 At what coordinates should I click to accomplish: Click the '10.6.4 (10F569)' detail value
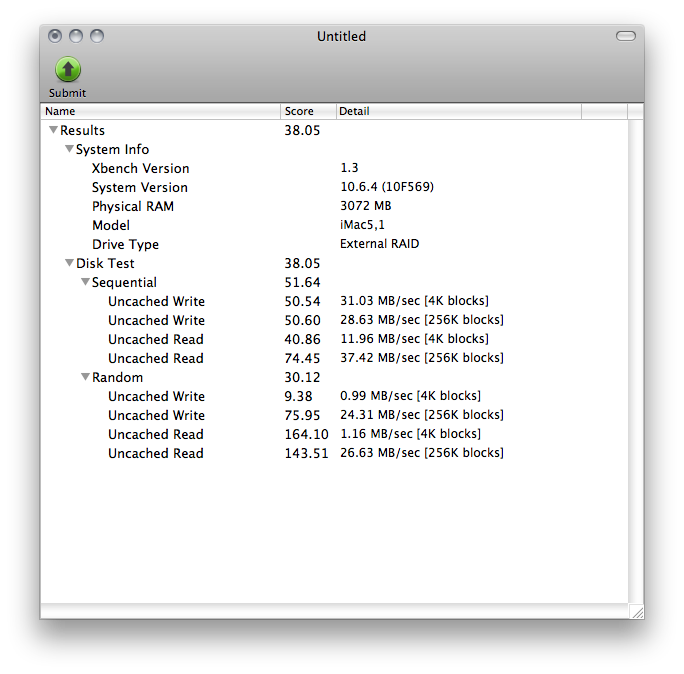tap(387, 187)
